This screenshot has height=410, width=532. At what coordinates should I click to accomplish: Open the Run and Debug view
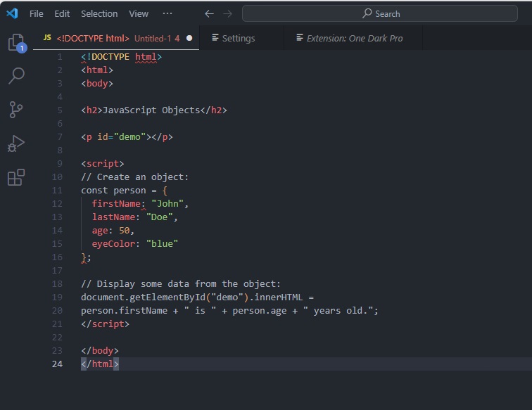pyautogui.click(x=16, y=143)
